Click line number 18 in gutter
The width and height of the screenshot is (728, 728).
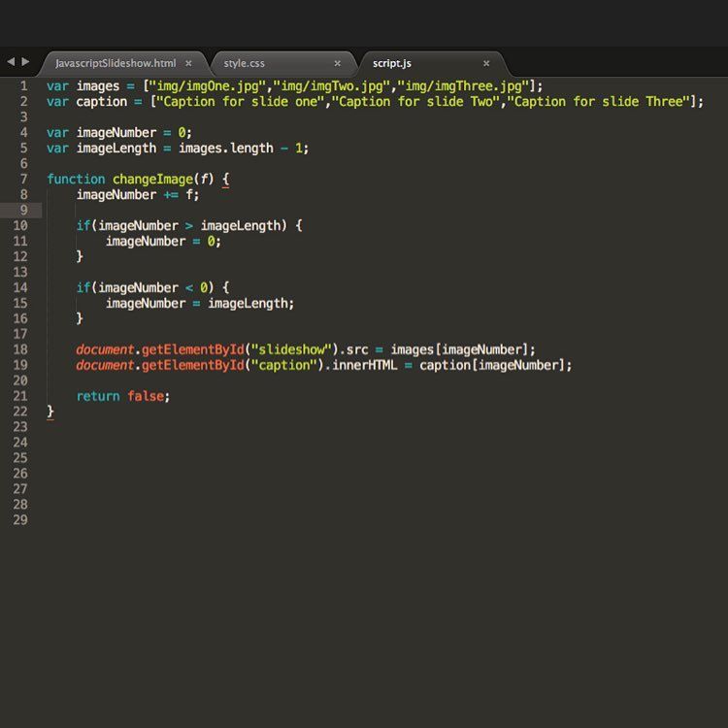coord(20,349)
